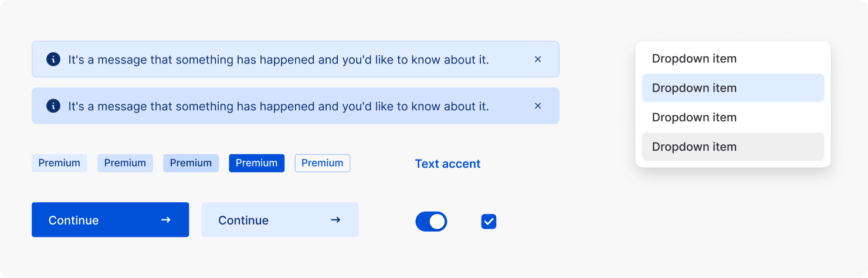Click the solid dark blue Premium badge

click(256, 163)
